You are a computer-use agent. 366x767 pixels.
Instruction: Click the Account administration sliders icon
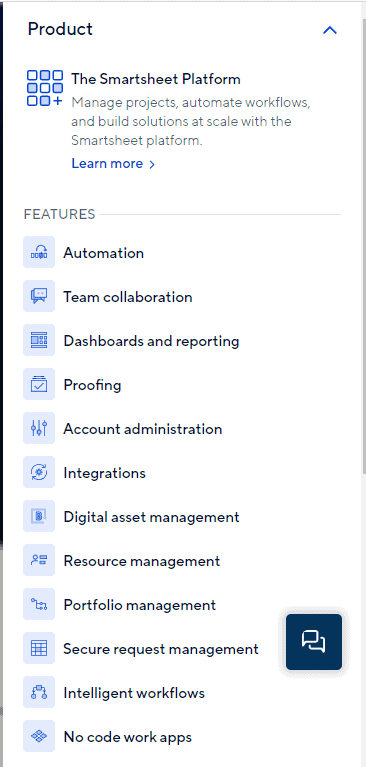tap(39, 429)
